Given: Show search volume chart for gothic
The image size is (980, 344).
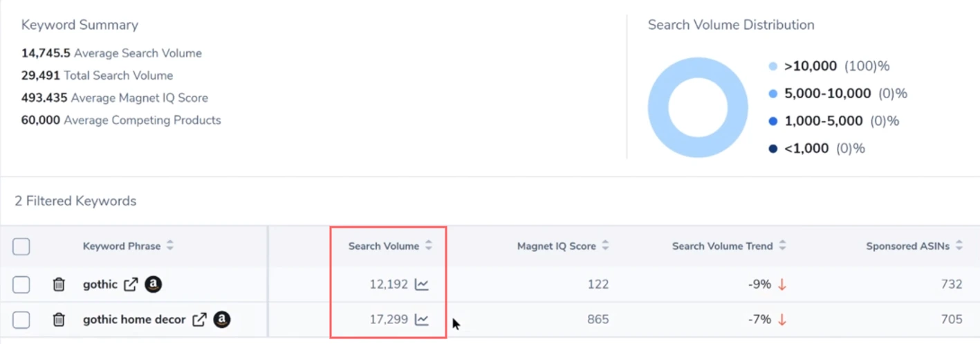Looking at the screenshot, I should click(x=421, y=284).
